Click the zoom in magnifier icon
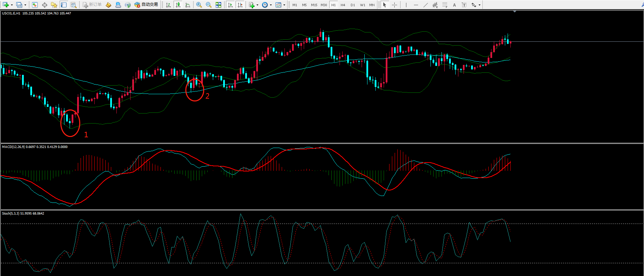 pos(199,5)
